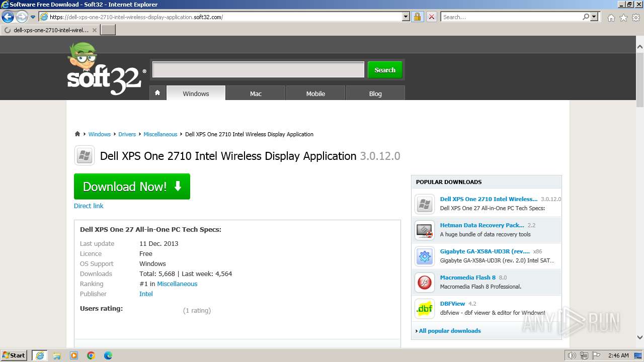The height and width of the screenshot is (362, 644).
Task: Open the Miscellaneous breadcrumb link
Action: pos(160,134)
